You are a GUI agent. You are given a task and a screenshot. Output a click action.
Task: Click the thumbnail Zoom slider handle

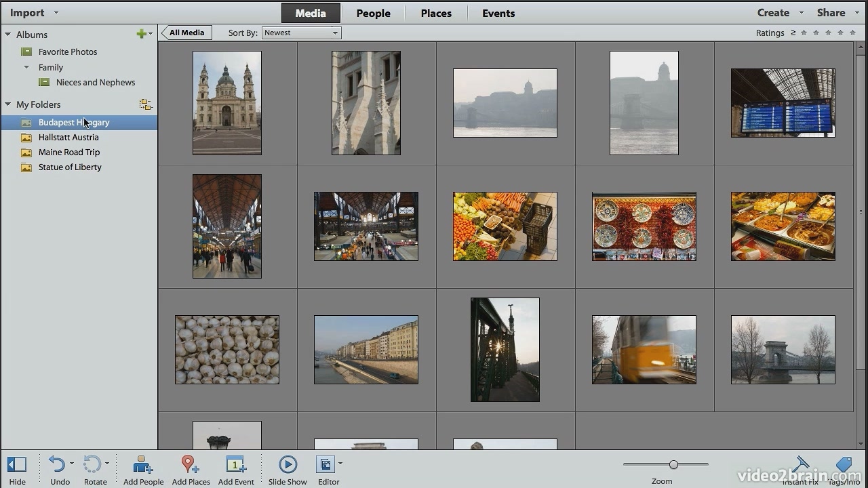pyautogui.click(x=673, y=464)
